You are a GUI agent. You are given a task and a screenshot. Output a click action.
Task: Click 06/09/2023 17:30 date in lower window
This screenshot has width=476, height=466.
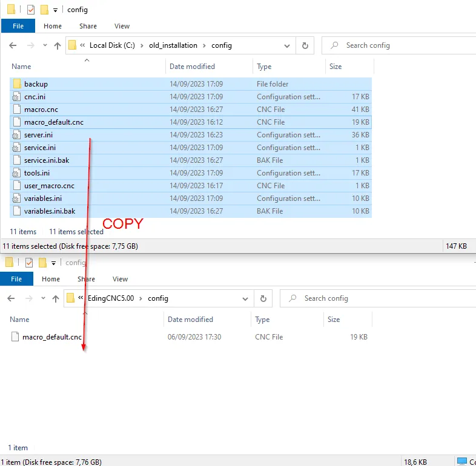pyautogui.click(x=194, y=337)
